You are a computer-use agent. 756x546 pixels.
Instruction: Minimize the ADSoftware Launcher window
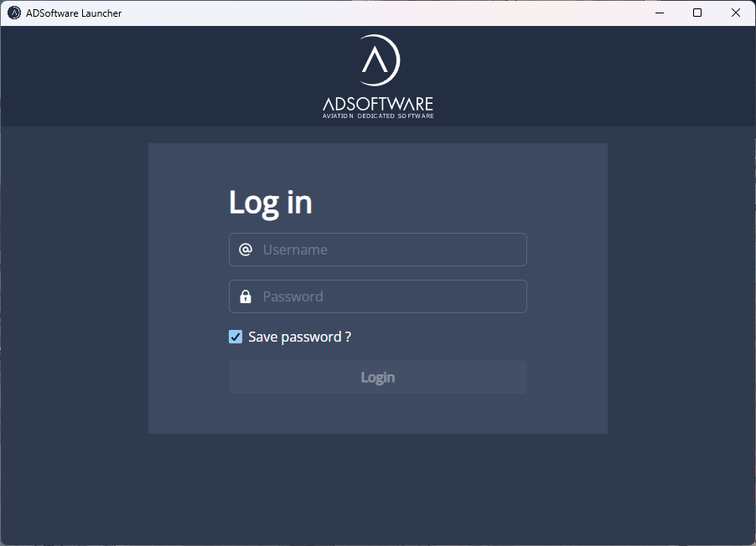click(x=659, y=13)
